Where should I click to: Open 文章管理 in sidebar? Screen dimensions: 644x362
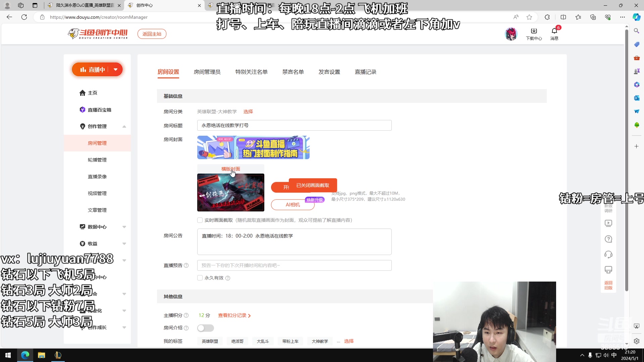click(x=97, y=210)
